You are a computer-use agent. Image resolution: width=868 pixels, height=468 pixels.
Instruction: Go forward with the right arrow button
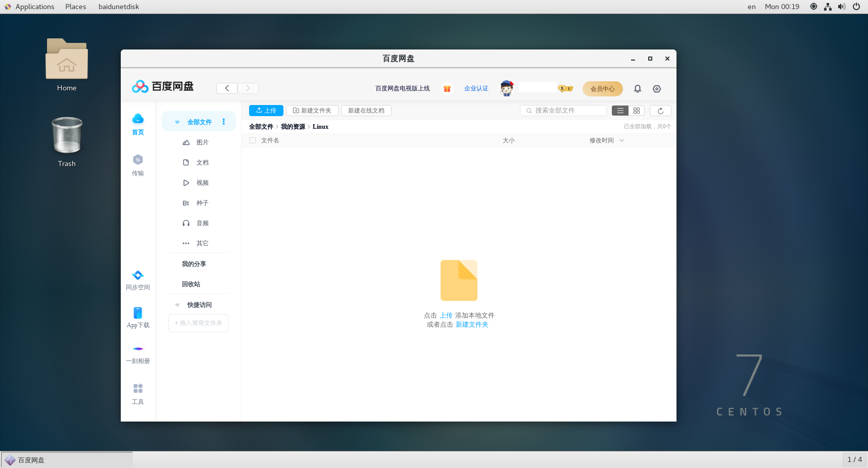(248, 88)
